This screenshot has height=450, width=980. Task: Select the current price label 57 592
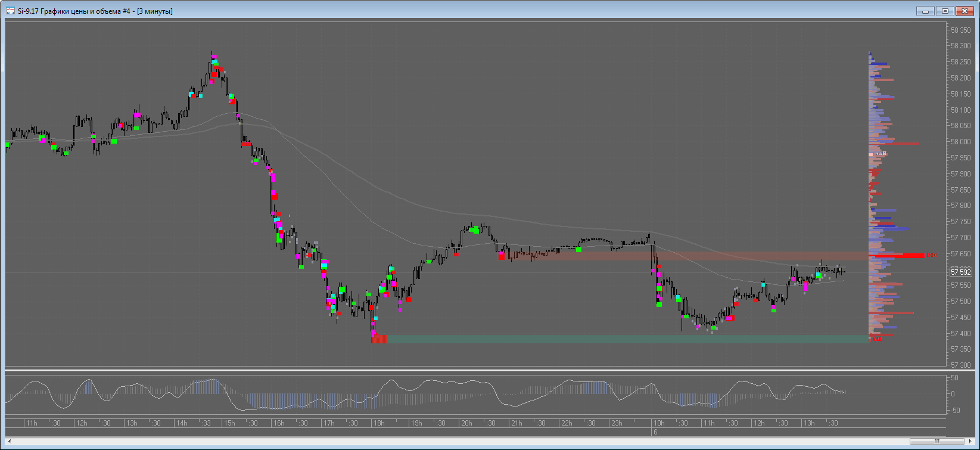960,272
